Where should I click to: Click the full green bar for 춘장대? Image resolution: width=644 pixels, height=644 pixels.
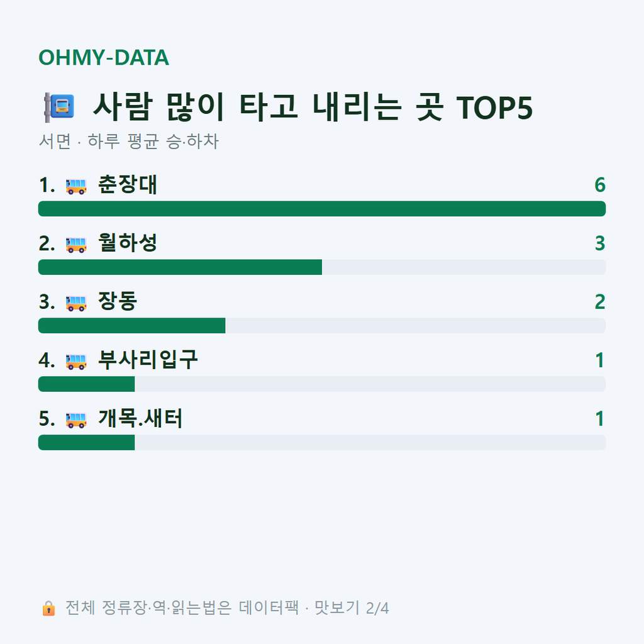[x=322, y=209]
